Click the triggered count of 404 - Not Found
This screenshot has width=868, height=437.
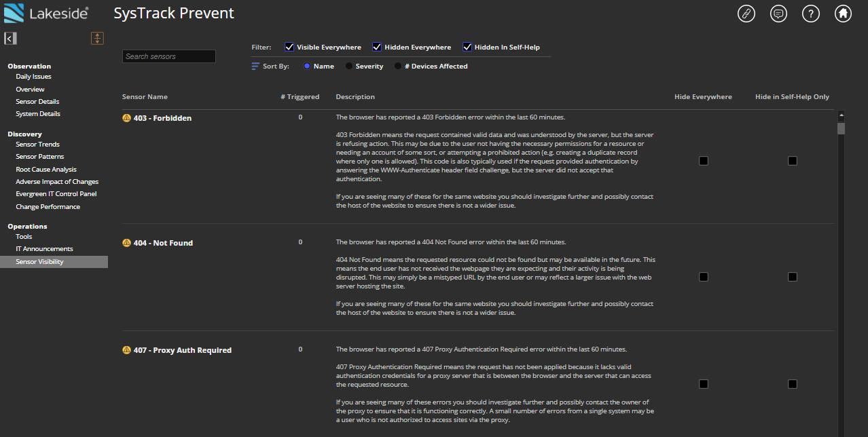(300, 242)
